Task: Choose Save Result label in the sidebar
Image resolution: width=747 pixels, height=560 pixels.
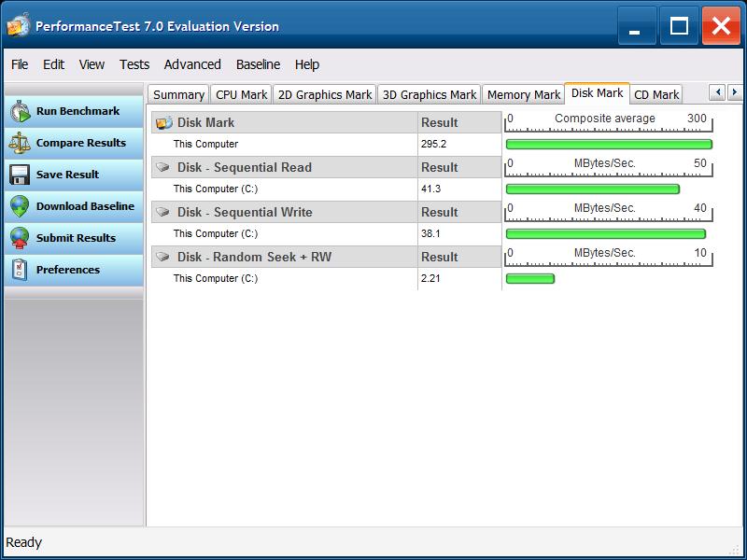Action: 67,175
